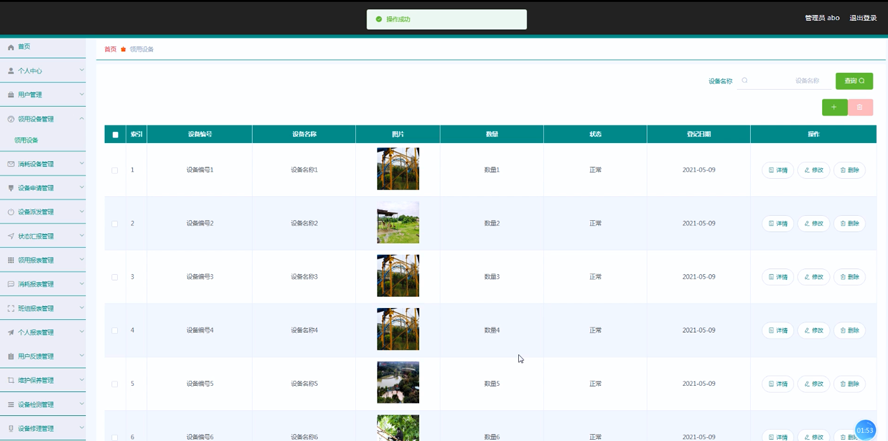Click inside the 设备名称 search field
The width and height of the screenshot is (888, 441).
coord(783,80)
